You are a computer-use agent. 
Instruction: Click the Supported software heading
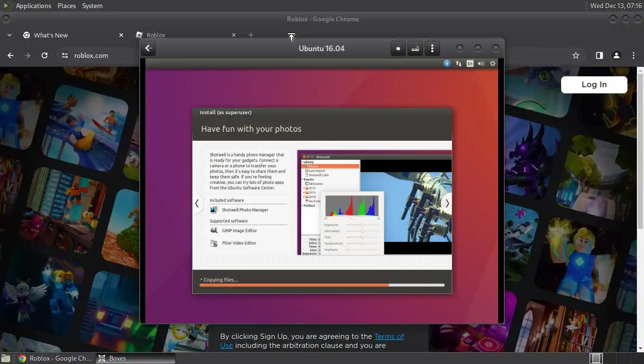click(x=229, y=221)
